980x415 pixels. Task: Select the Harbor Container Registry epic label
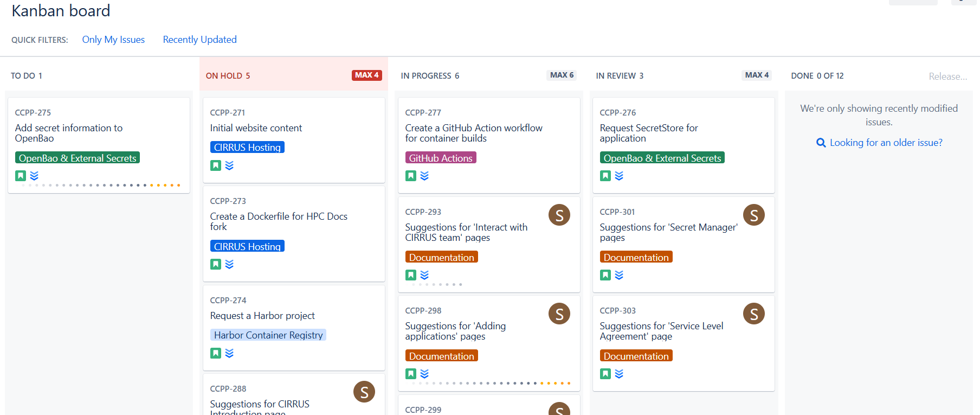click(x=268, y=335)
